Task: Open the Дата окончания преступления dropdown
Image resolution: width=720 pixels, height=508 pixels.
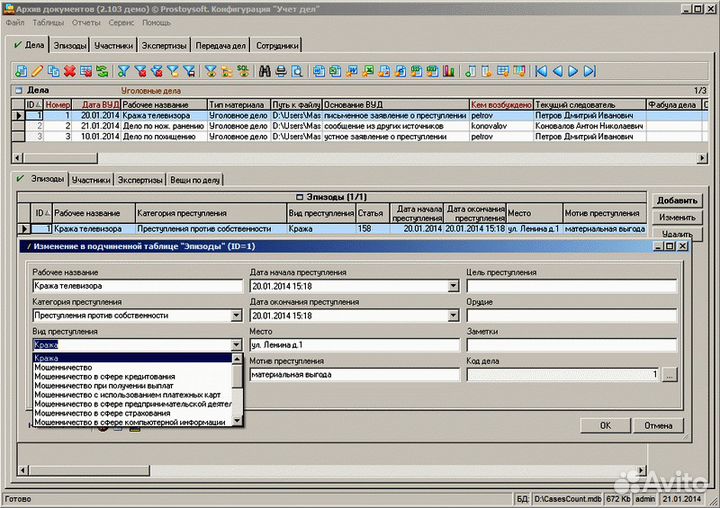Action: coord(454,315)
